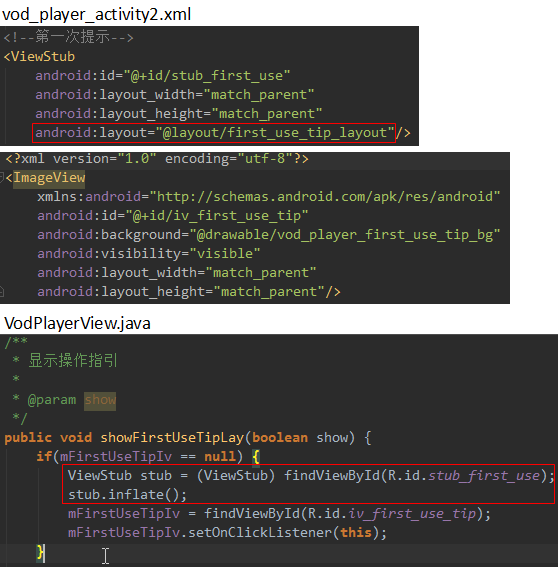Click the 'boolean' keyword in method signature
This screenshot has width=558, height=567.
pos(280,438)
